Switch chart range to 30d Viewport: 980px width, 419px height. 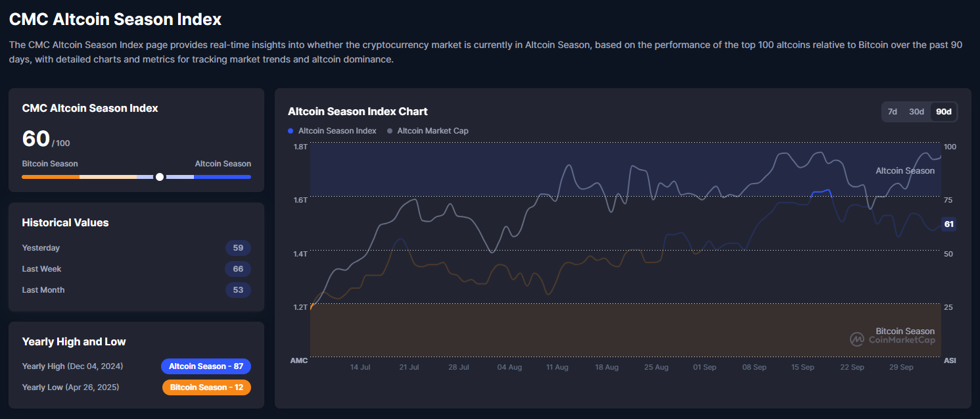pyautogui.click(x=916, y=112)
